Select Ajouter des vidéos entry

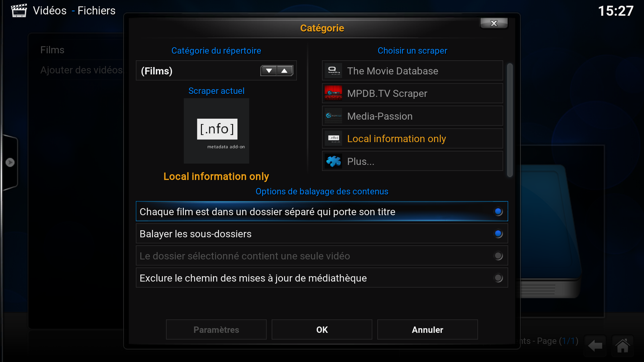pyautogui.click(x=81, y=70)
